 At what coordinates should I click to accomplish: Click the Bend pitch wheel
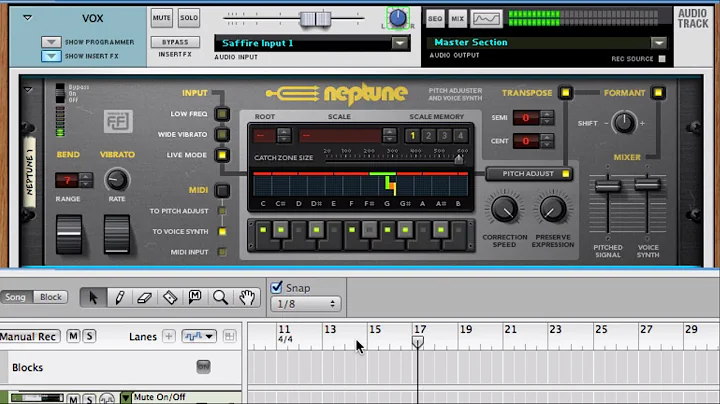pyautogui.click(x=69, y=234)
